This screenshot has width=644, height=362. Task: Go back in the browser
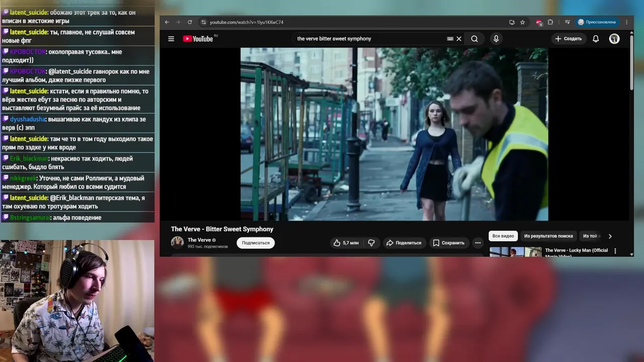point(167,22)
